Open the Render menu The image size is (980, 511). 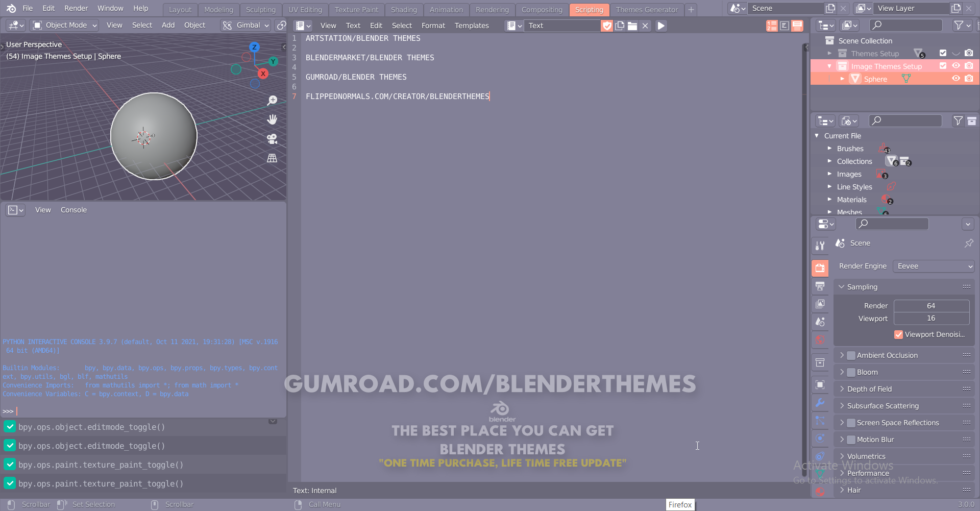click(76, 8)
